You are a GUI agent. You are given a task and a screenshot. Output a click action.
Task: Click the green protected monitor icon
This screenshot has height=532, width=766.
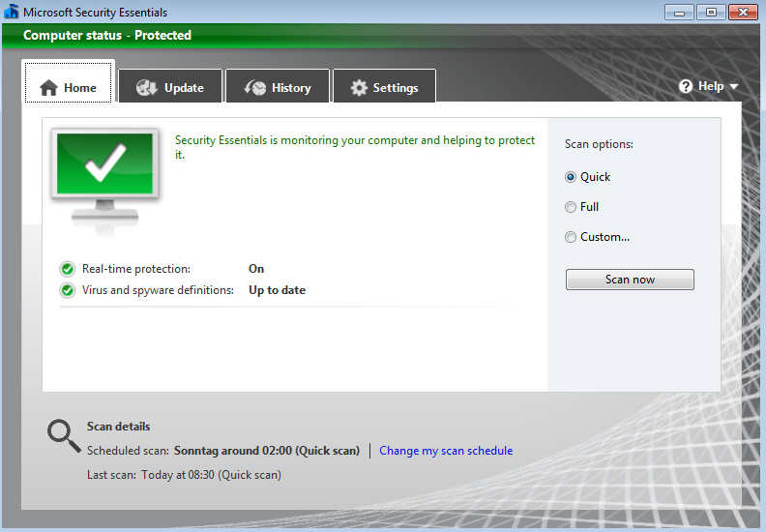pos(104,178)
